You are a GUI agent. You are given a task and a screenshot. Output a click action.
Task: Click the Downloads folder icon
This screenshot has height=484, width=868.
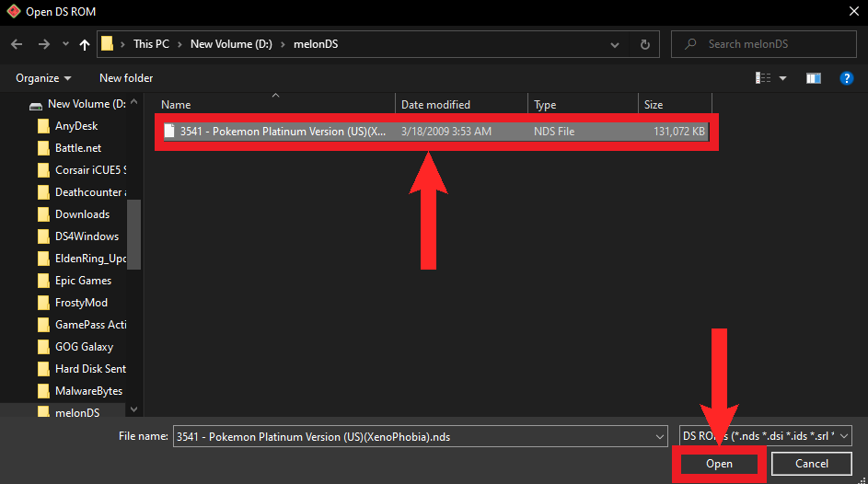click(x=43, y=214)
